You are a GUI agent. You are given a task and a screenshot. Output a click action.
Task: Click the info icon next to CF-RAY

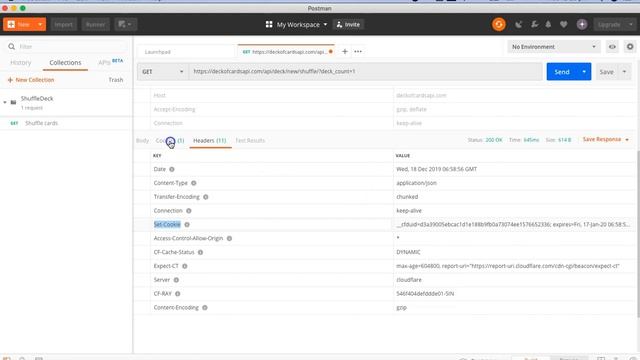[178, 293]
